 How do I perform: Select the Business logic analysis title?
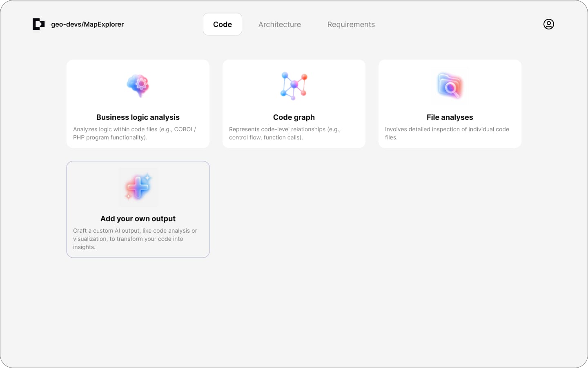(138, 117)
